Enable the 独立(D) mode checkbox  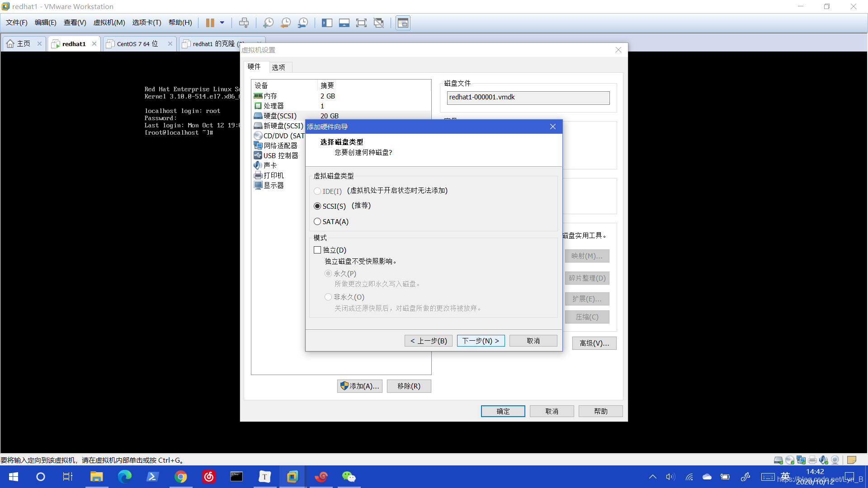(x=317, y=250)
